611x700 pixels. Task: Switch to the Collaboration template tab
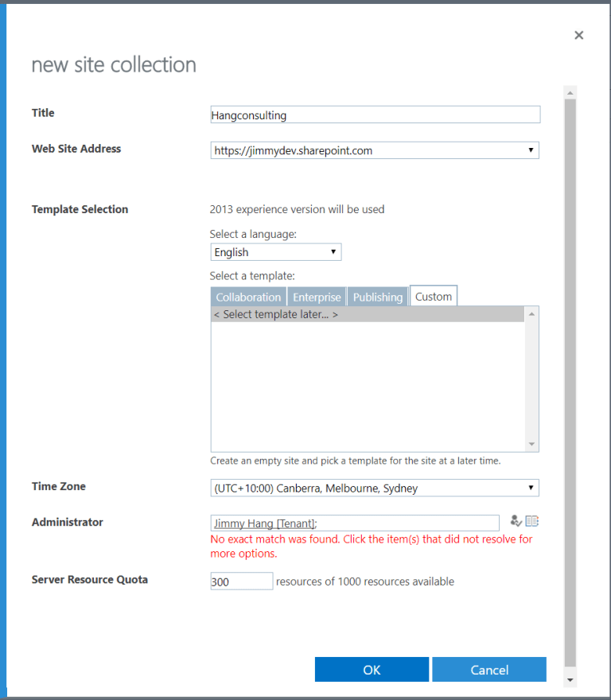click(247, 296)
